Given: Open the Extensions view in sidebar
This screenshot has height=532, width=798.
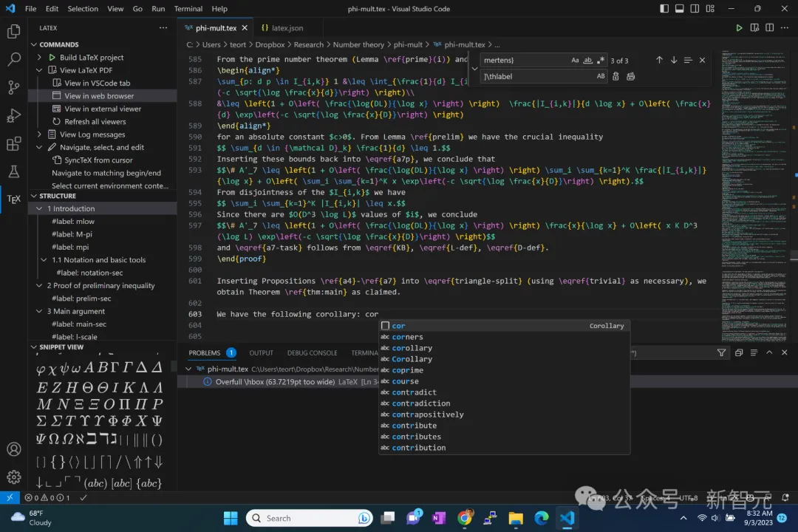Looking at the screenshot, I should tap(14, 143).
